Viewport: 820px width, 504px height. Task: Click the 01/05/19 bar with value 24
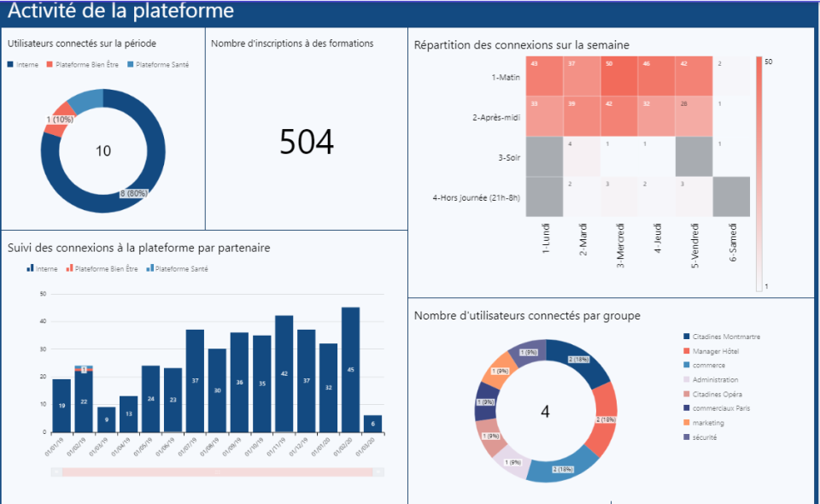coord(150,399)
